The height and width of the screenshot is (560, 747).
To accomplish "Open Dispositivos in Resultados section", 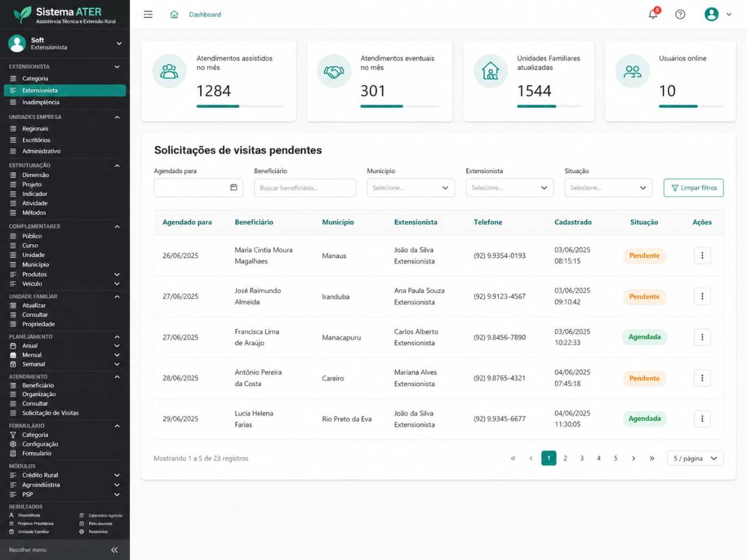I will tap(25, 516).
